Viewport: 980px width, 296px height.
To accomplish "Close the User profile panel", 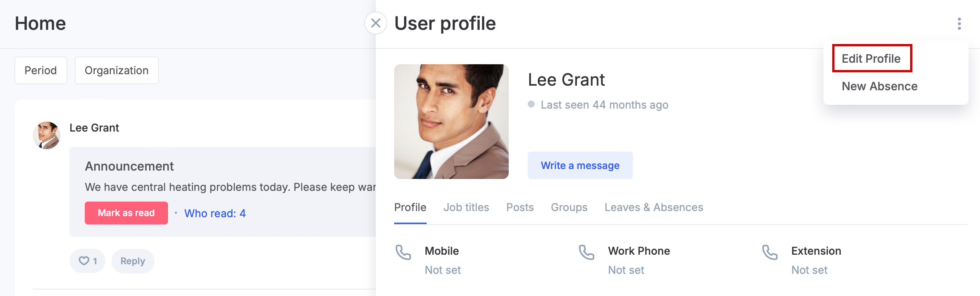I will click(x=376, y=23).
